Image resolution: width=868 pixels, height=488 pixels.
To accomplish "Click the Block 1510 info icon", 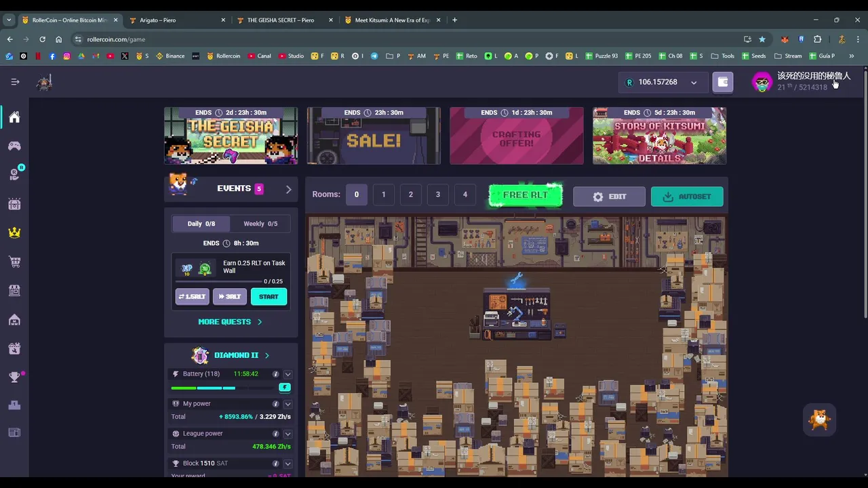I will [275, 464].
